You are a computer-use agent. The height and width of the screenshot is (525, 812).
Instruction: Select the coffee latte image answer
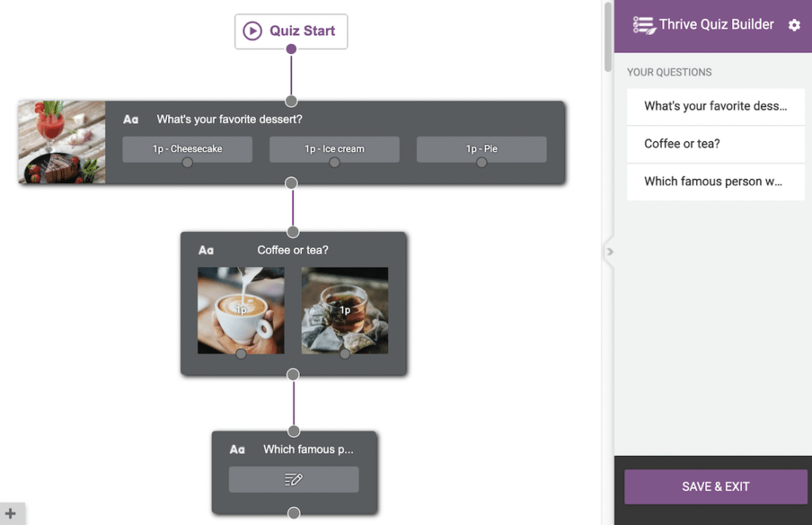pyautogui.click(x=240, y=310)
